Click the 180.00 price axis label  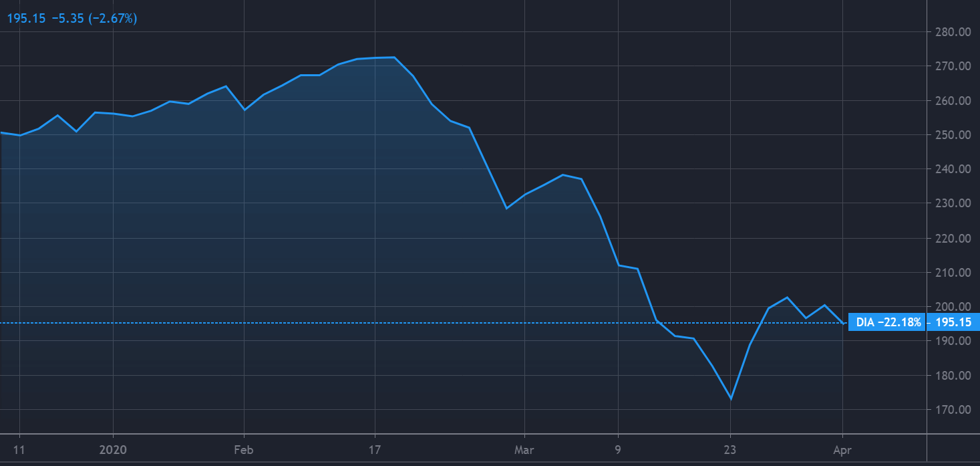point(953,375)
